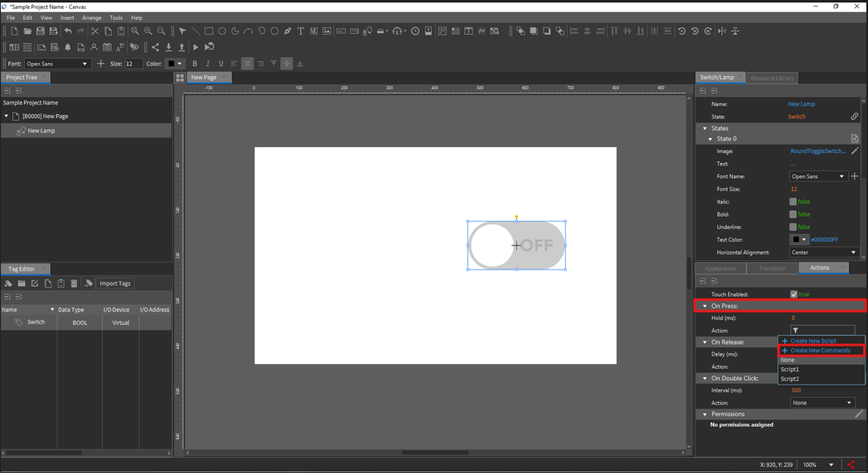Open the Text Color swatch picker
This screenshot has width=868, height=473.
pos(798,240)
